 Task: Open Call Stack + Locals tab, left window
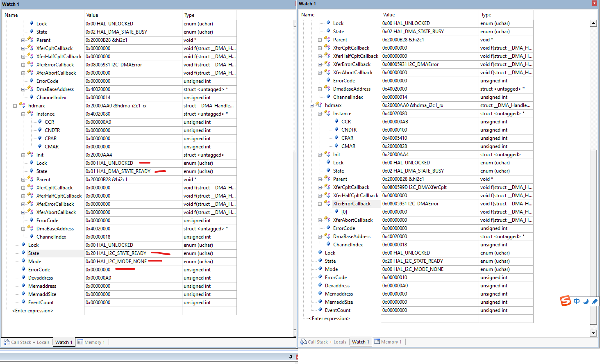(27, 342)
